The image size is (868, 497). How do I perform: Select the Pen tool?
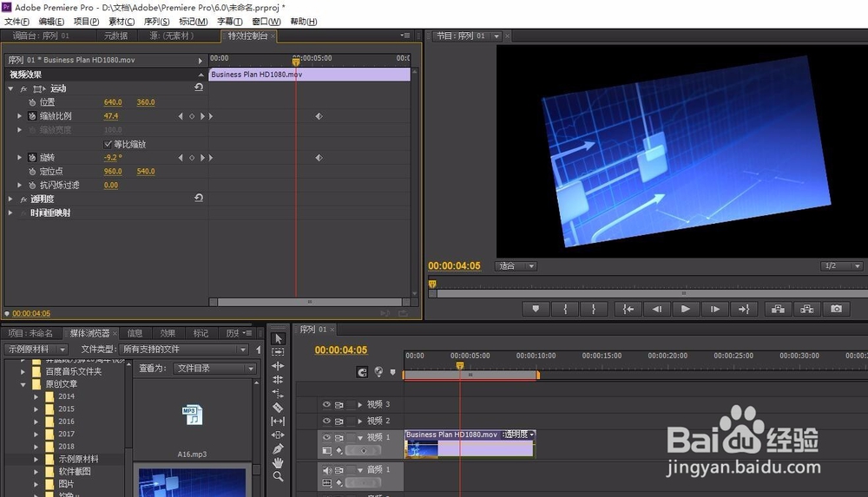(278, 448)
